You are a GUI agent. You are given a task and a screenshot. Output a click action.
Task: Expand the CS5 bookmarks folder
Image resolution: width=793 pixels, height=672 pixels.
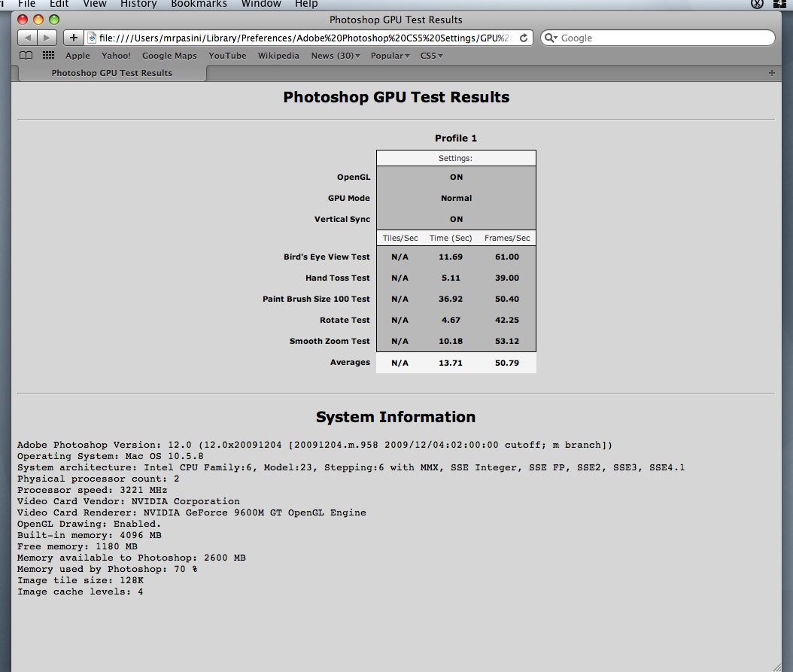click(431, 56)
